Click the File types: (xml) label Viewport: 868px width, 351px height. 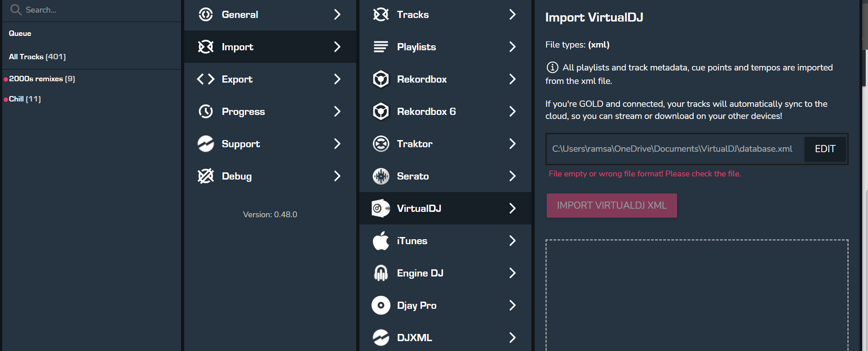(577, 45)
